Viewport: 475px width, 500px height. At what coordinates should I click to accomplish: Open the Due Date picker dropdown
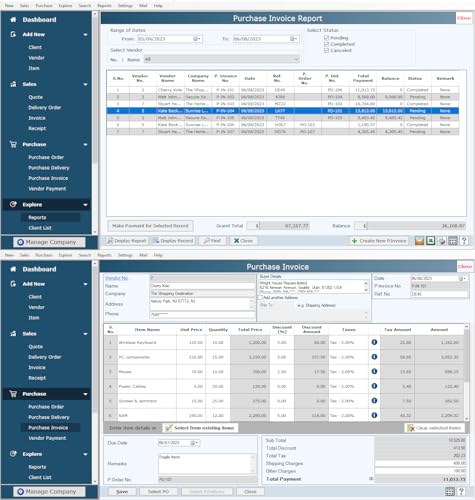click(x=195, y=443)
